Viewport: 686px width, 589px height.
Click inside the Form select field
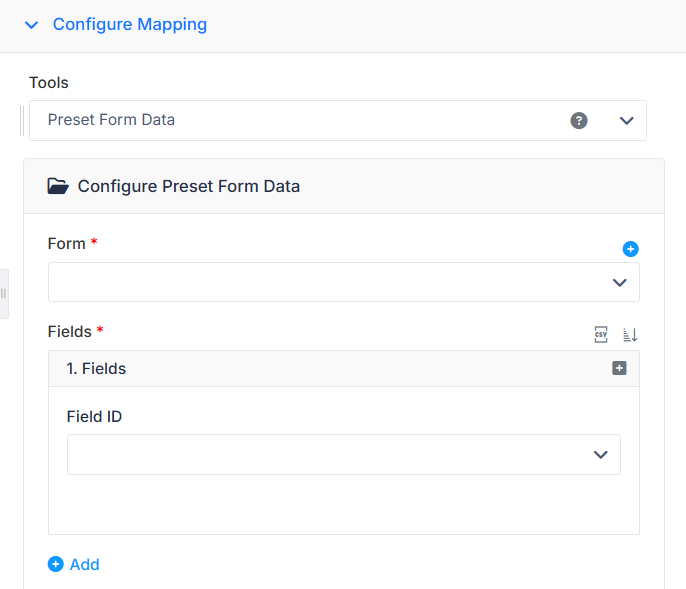(343, 282)
